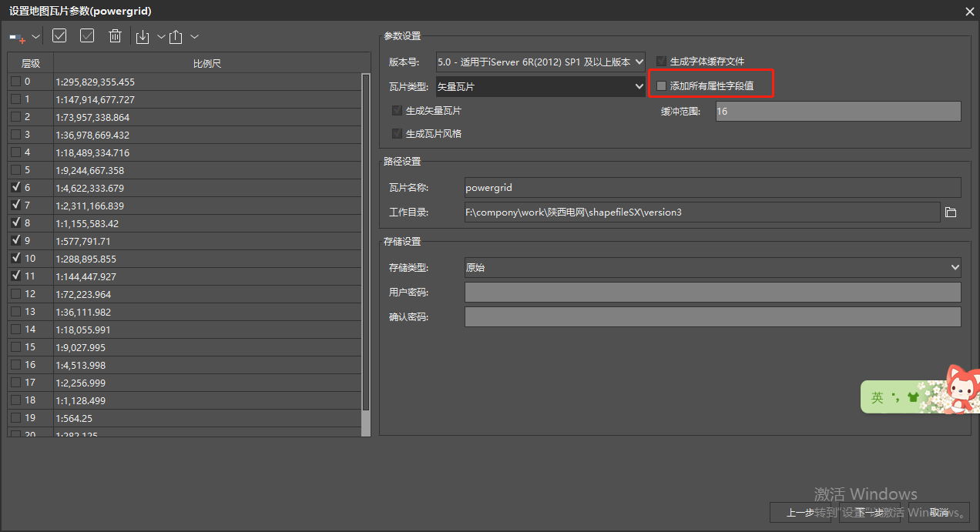Click the invert selection checkmark icon
This screenshot has width=980, height=532.
point(87,35)
